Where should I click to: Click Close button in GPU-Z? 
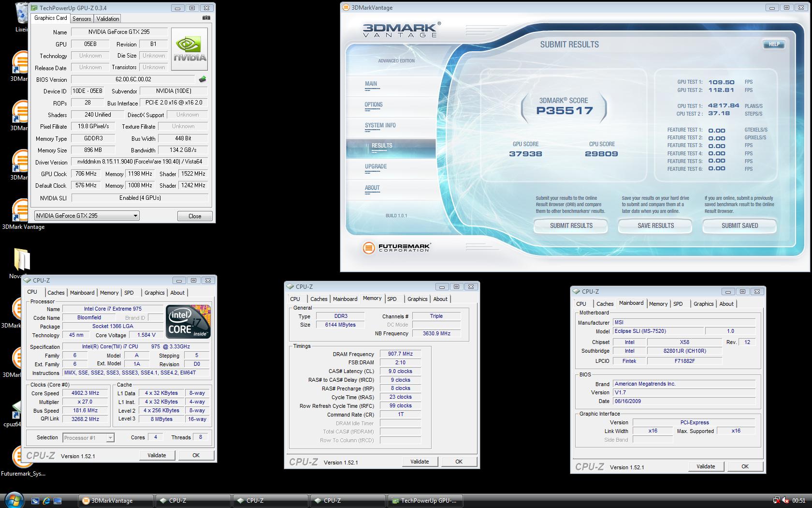(195, 216)
